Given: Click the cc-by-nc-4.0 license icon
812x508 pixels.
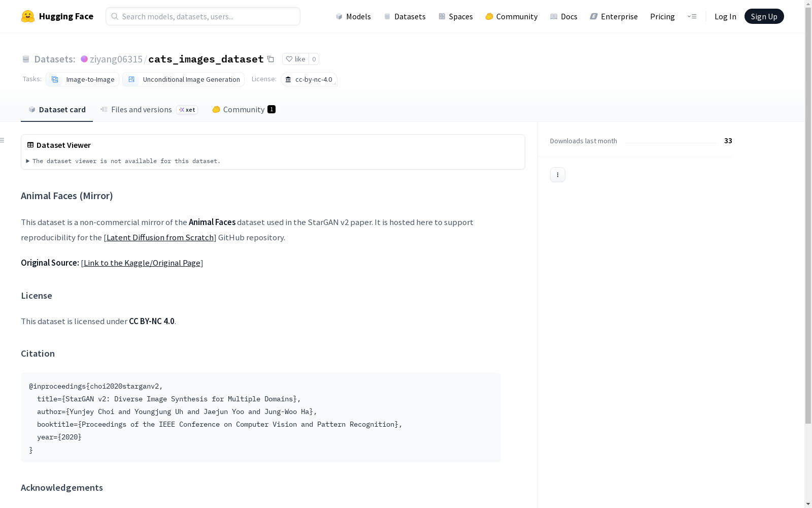Looking at the screenshot, I should click(x=288, y=80).
